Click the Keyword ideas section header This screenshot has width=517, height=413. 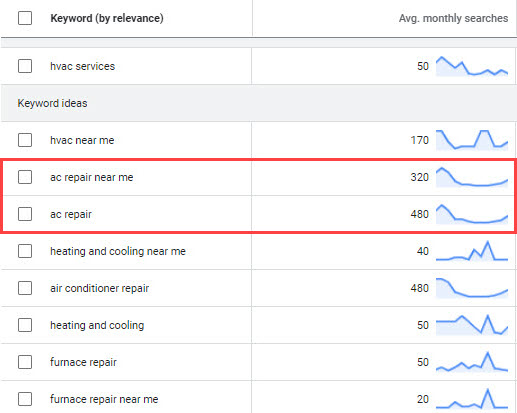[52, 103]
